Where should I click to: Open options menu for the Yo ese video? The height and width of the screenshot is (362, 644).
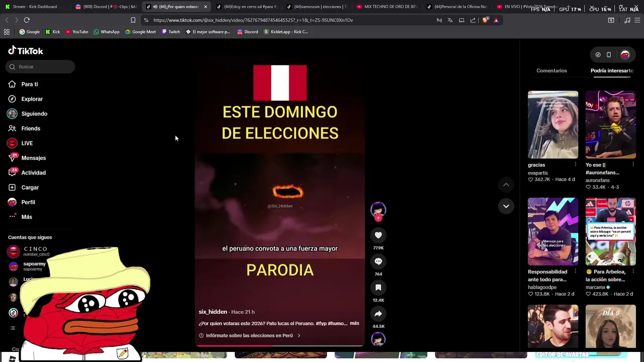633,164
